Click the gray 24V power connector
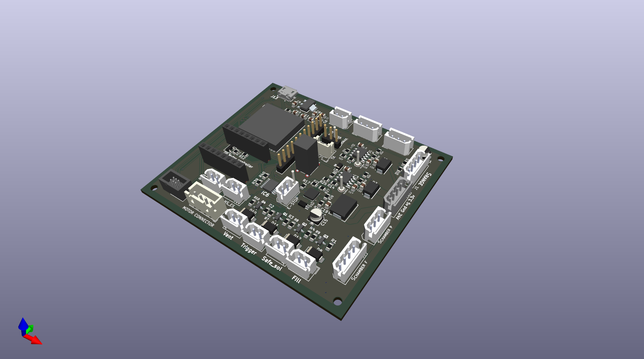The image size is (644, 359). (396, 194)
